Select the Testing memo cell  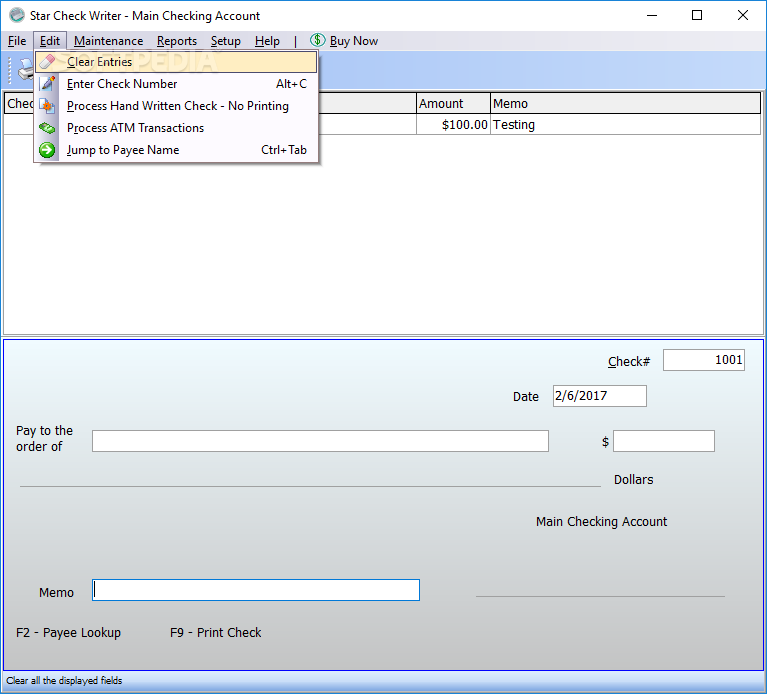[x=626, y=124]
